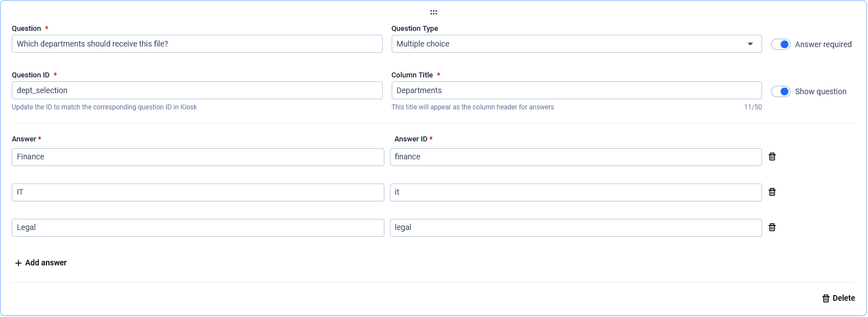Delete the Legal answer row

772,227
